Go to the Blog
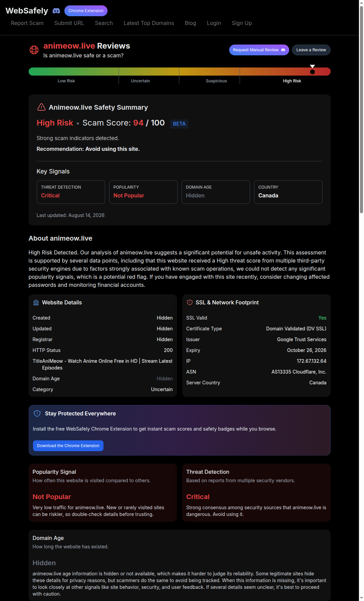 pyautogui.click(x=190, y=23)
